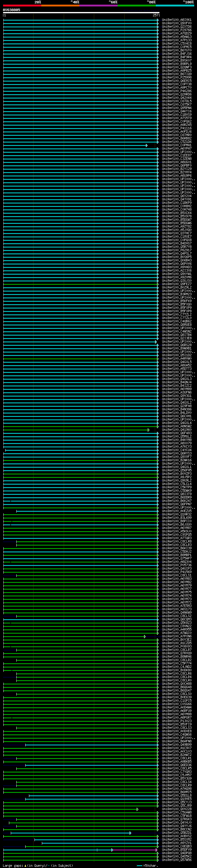Screen dimensions: 197x868
Task: Click the cyan =50char. scale legend
Action: (147, 865)
